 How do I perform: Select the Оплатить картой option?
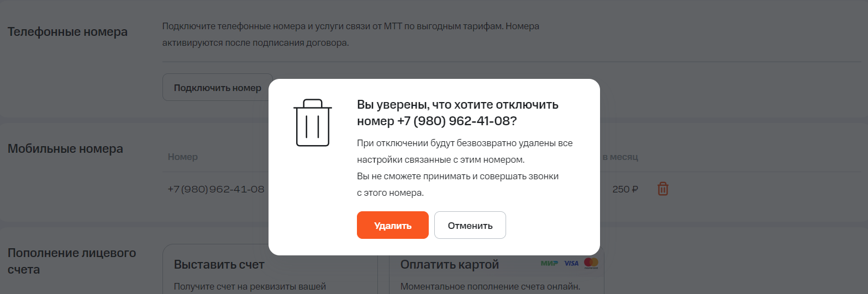point(449,265)
